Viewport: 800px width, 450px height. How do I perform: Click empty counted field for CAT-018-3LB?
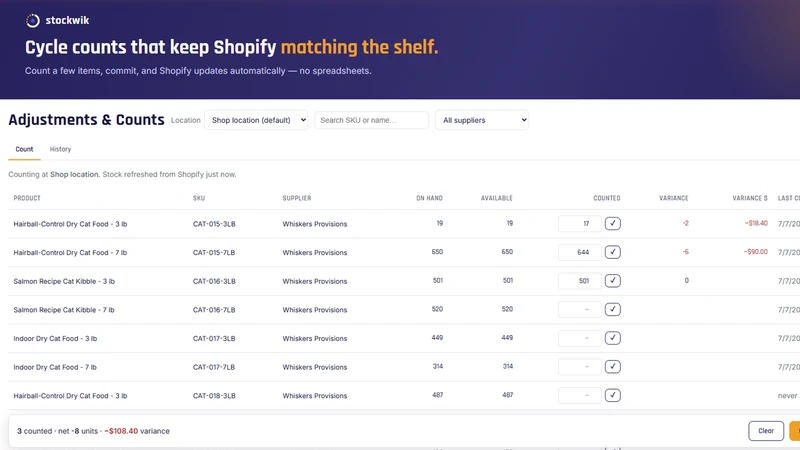580,395
